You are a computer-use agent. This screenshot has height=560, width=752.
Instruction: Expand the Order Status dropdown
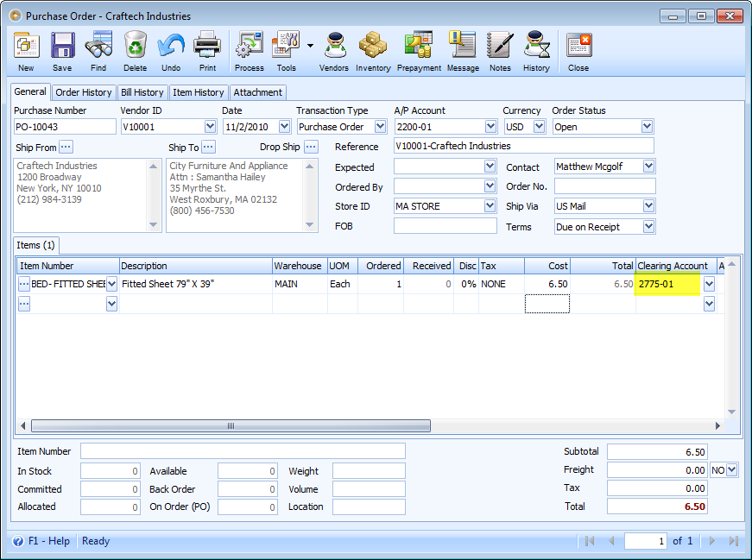(x=647, y=127)
